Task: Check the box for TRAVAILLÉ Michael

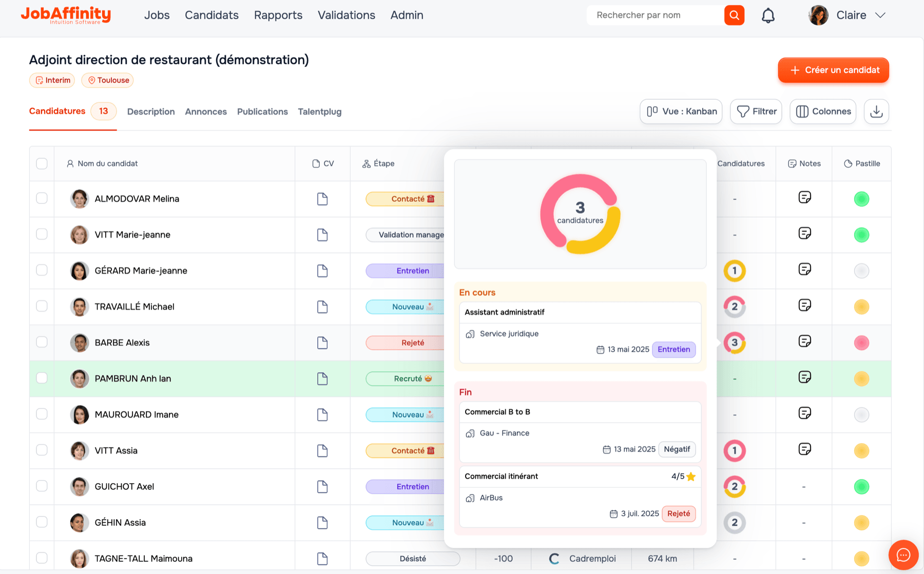Action: pos(42,306)
